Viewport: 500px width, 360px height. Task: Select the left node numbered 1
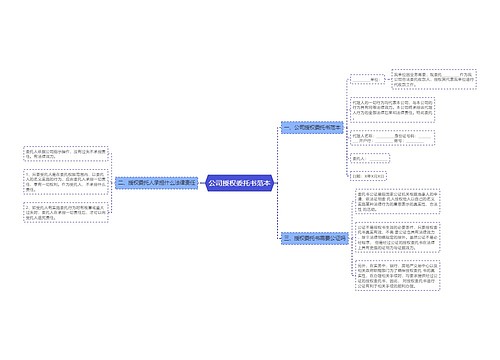pyautogui.click(x=66, y=182)
